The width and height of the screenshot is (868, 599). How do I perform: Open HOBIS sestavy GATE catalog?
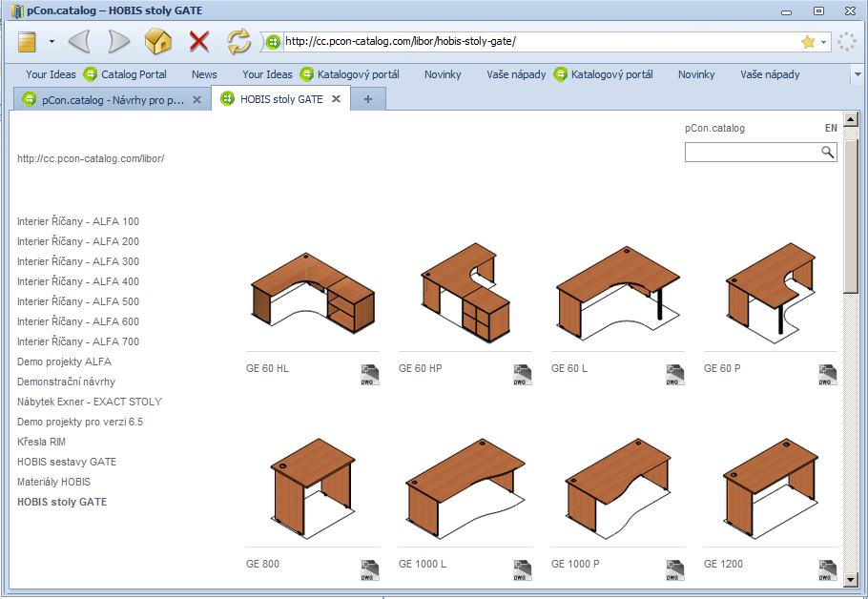(x=67, y=462)
